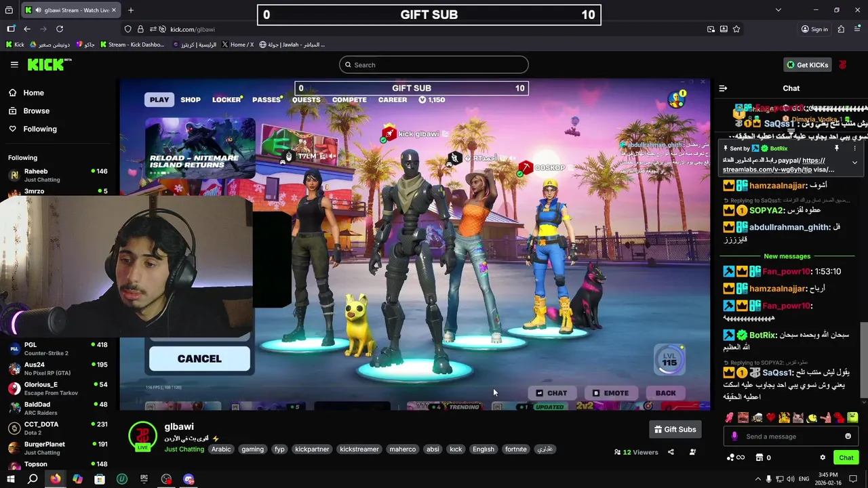Screen dimensions: 868x488
Task: Open the emoji picker in chat input
Action: [848, 436]
